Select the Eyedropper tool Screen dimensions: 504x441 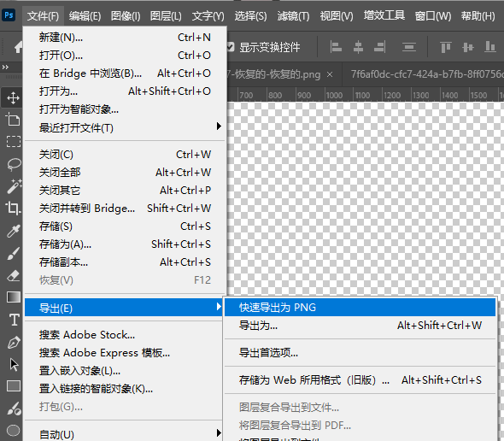(14, 231)
